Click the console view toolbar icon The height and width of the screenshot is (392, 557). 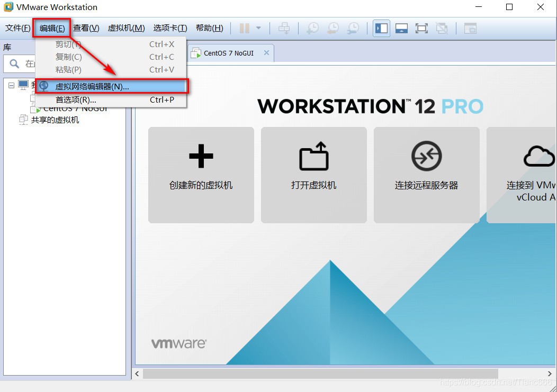tap(470, 28)
